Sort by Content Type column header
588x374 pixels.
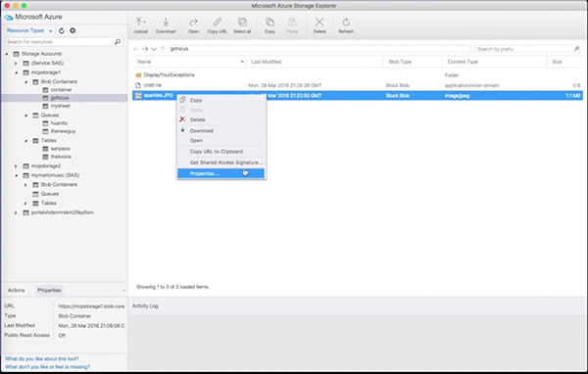coord(495,62)
